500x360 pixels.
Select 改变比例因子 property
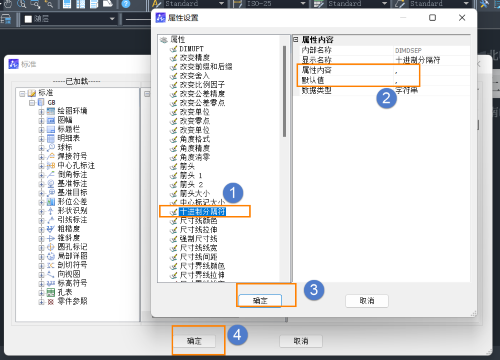coord(202,85)
